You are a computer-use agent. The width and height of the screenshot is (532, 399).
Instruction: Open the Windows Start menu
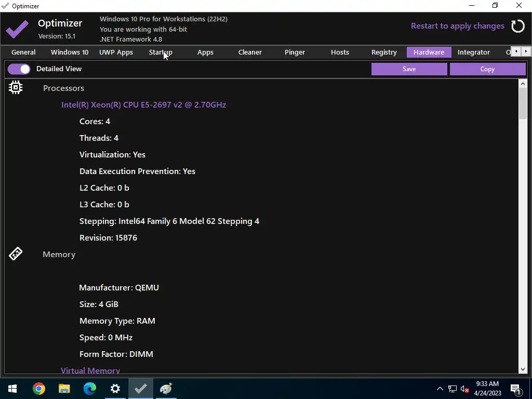pyautogui.click(x=12, y=389)
